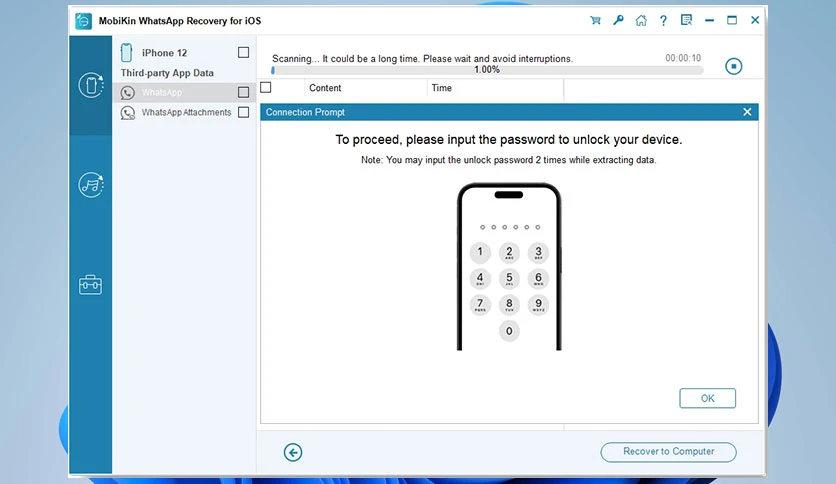Click the phone passcode illustration
The image size is (836, 484).
click(509, 267)
